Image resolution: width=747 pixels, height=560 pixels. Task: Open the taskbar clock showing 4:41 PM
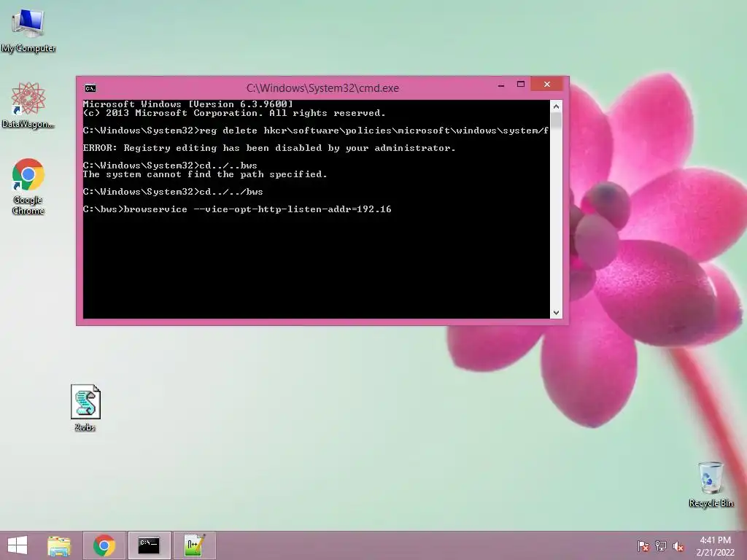coord(715,546)
